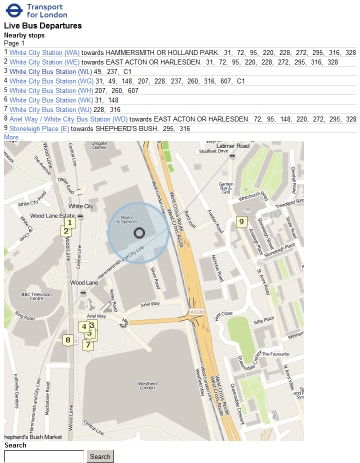Click the Westfield London label on map
The width and height of the screenshot is (360, 463).
coord(147,386)
